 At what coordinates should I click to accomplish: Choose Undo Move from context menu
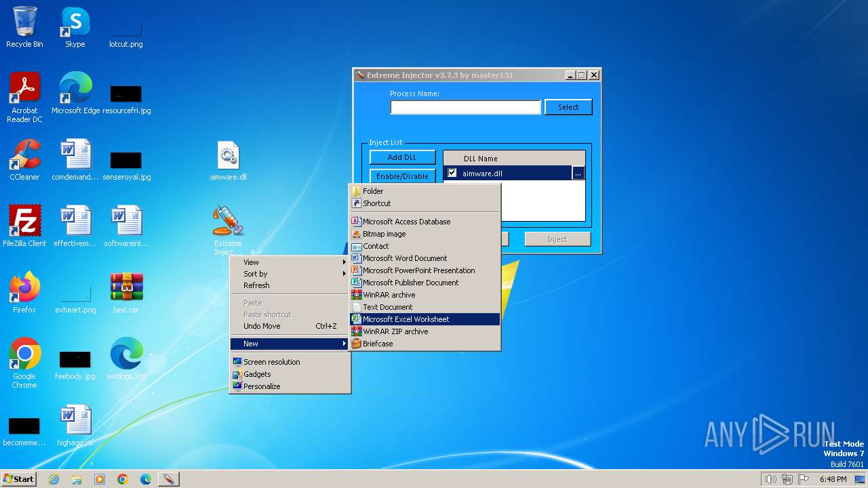point(290,326)
